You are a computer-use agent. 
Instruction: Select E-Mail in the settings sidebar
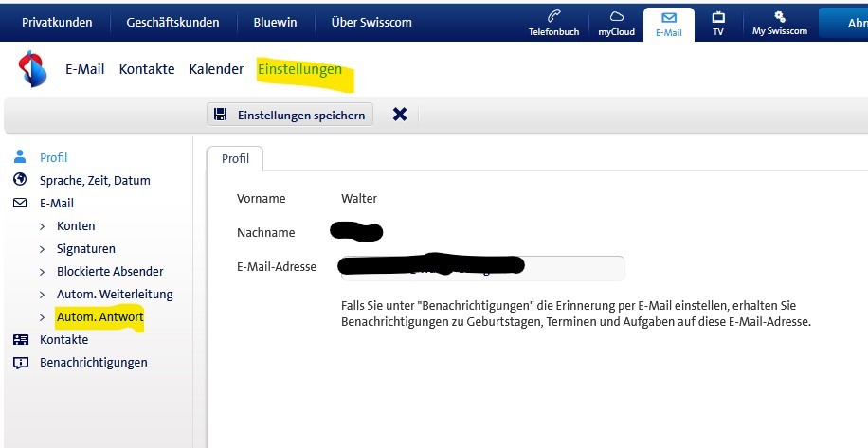[x=57, y=203]
